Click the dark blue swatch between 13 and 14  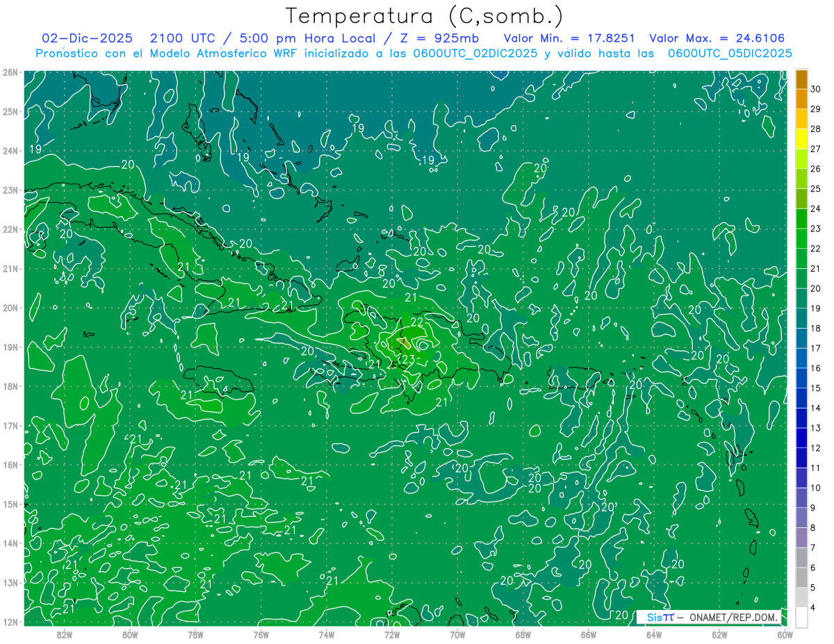[x=801, y=418]
